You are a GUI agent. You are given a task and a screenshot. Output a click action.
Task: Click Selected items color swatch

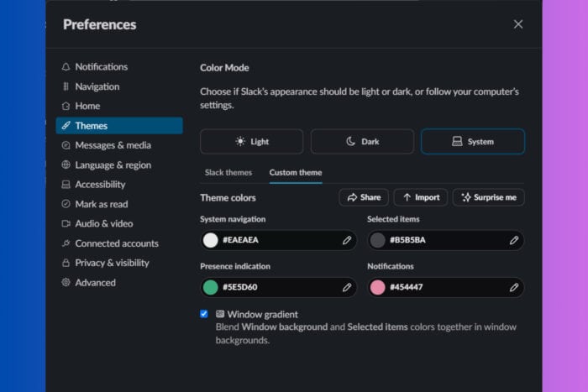[x=378, y=240]
